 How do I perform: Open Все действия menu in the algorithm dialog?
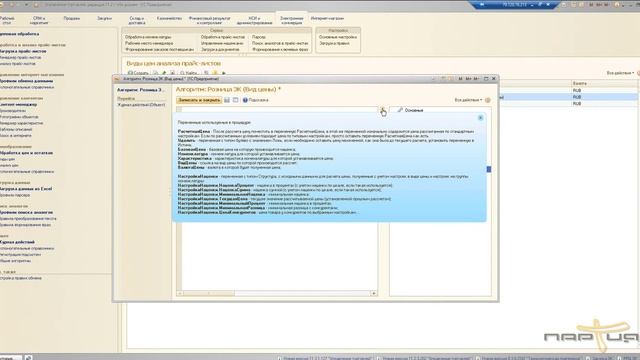point(468,100)
